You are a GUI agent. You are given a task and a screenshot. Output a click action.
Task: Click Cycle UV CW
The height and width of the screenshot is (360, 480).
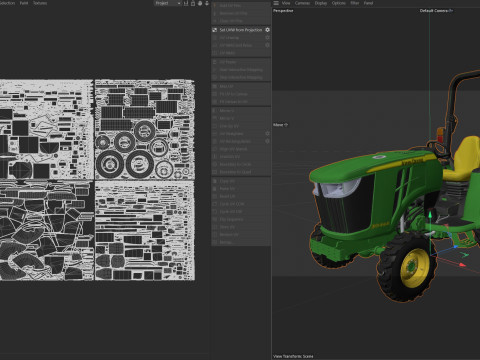(x=241, y=212)
